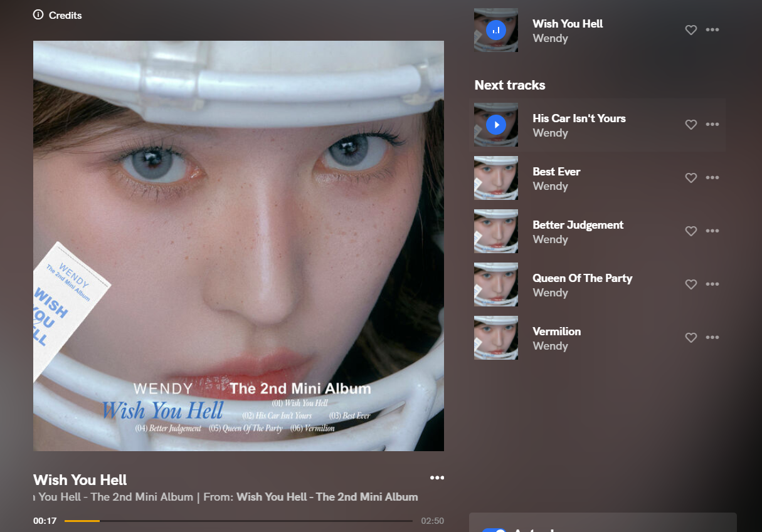Click the Vermilion album thumbnail

pos(496,338)
